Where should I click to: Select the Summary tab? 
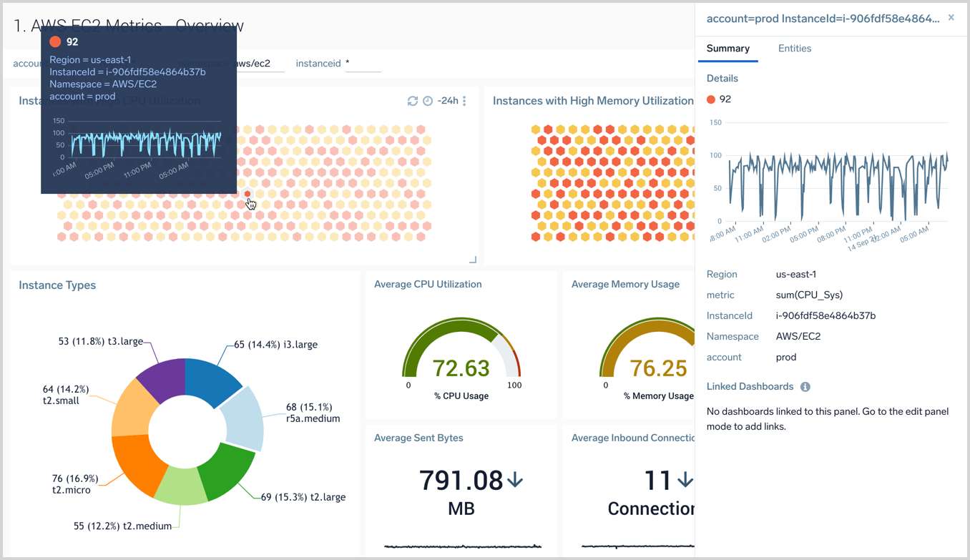pos(727,49)
